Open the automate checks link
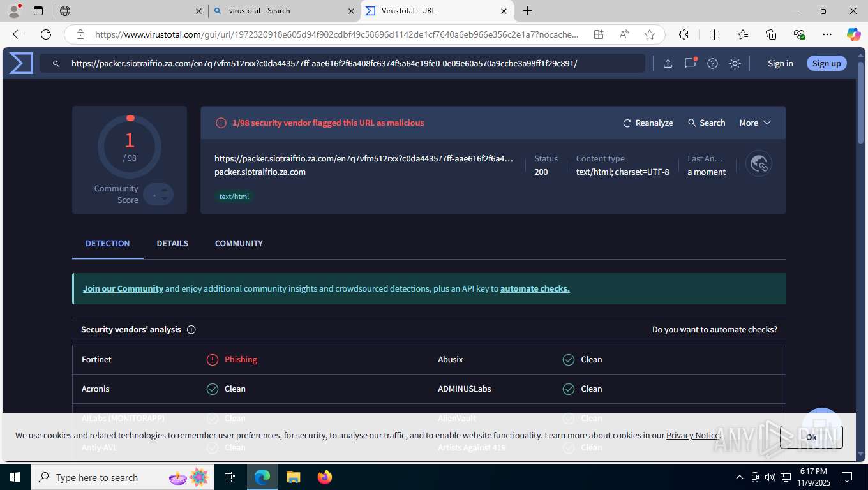The height and width of the screenshot is (490, 868). tap(535, 288)
